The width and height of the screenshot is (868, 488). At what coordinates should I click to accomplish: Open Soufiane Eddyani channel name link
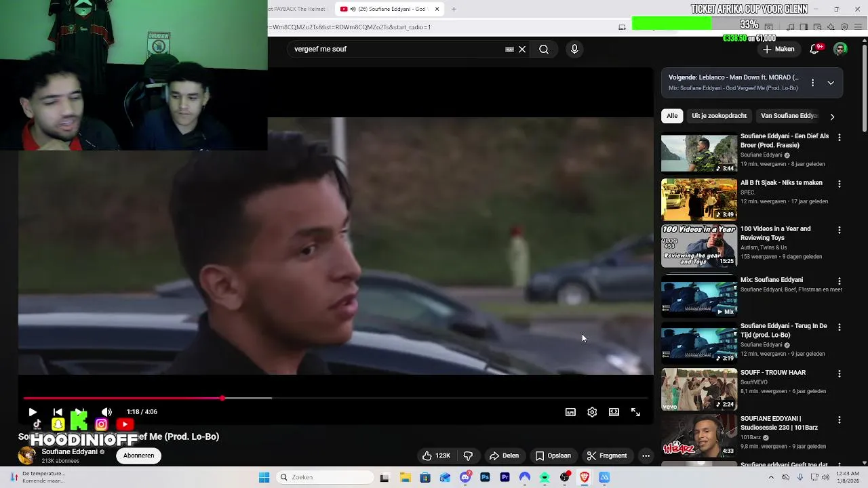pos(69,452)
